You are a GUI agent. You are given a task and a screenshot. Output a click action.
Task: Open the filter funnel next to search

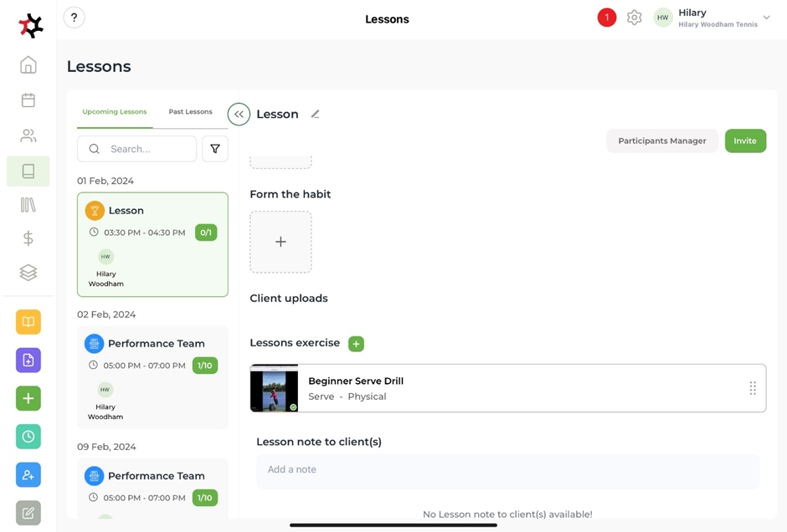[x=215, y=149]
